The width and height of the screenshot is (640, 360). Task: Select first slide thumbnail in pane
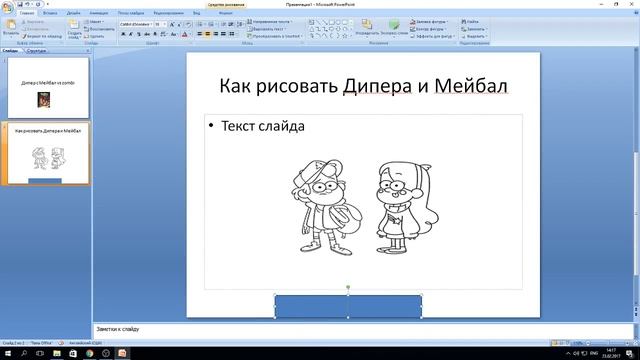point(48,88)
